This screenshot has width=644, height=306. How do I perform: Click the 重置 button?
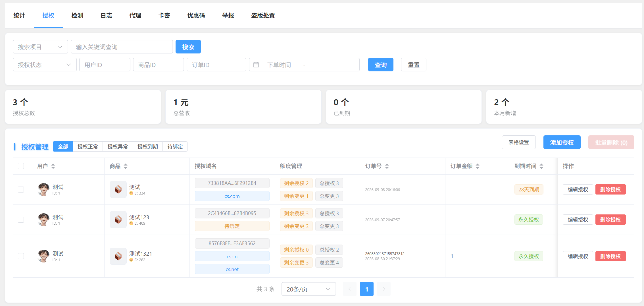(x=414, y=65)
